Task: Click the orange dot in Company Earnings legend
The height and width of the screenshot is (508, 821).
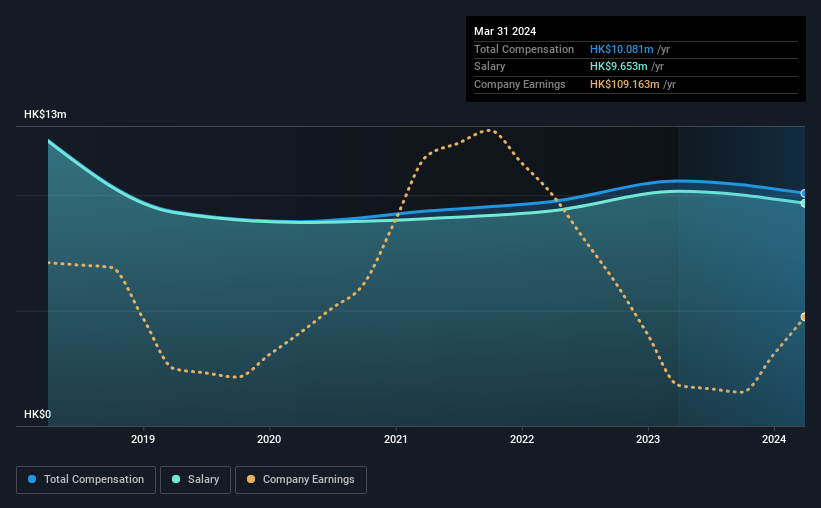Action: pyautogui.click(x=251, y=479)
